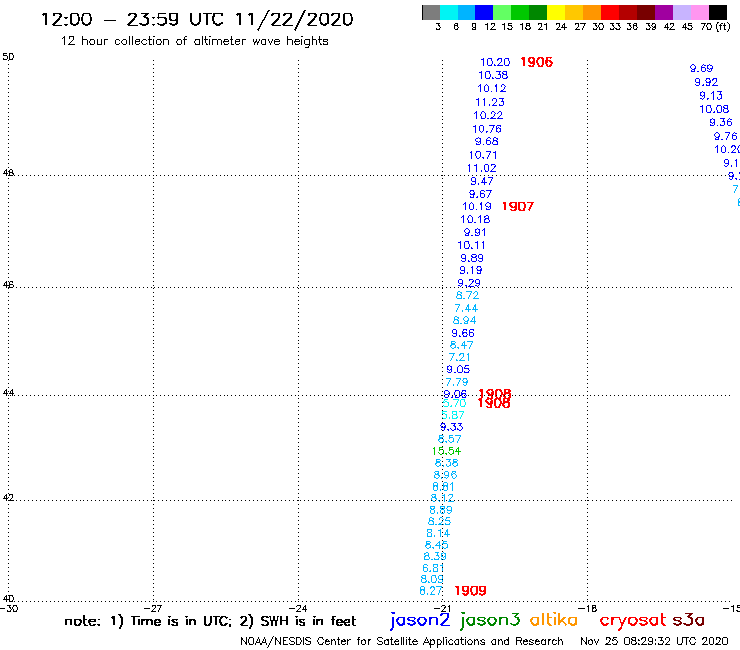Select the 15.54 green wave height value
The height and width of the screenshot is (650, 740).
[x=446, y=451]
